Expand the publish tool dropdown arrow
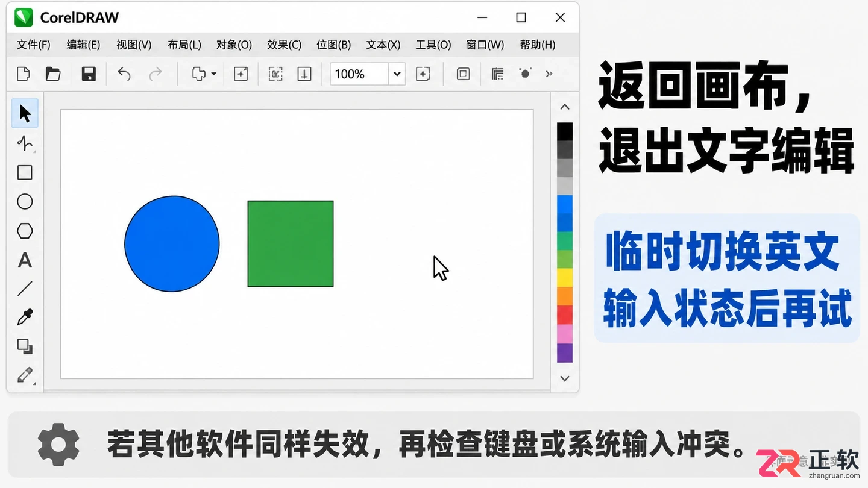The height and width of the screenshot is (488, 868). [x=213, y=74]
